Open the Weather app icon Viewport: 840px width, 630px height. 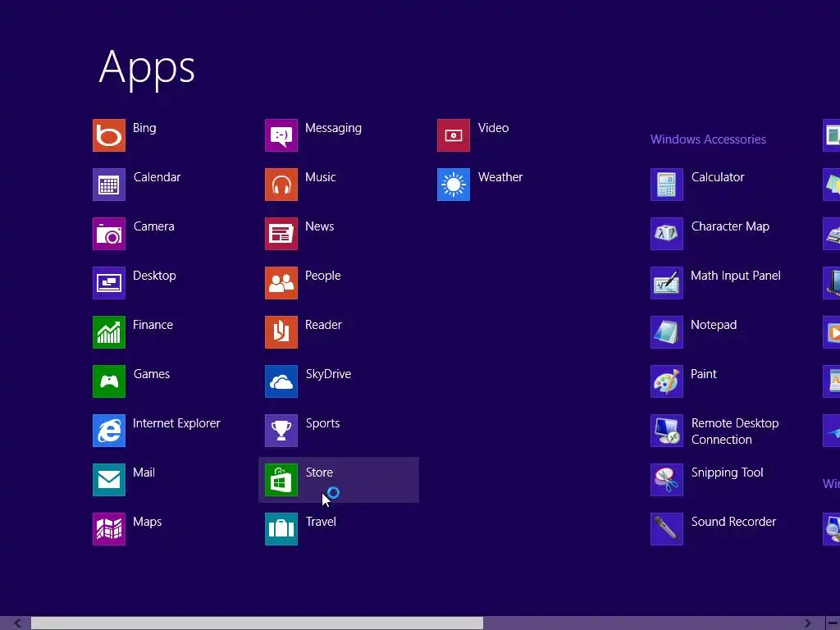[453, 185]
